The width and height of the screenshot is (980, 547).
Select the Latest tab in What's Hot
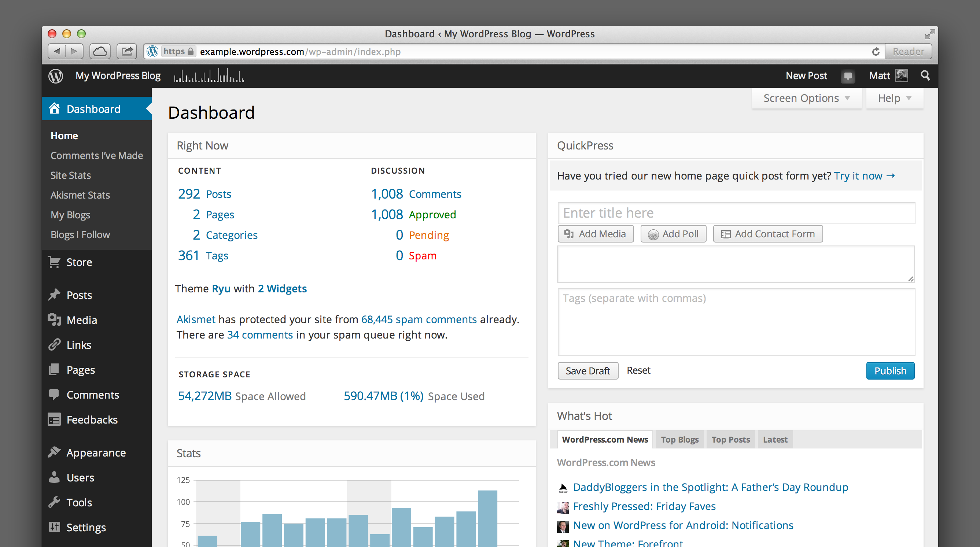click(775, 439)
